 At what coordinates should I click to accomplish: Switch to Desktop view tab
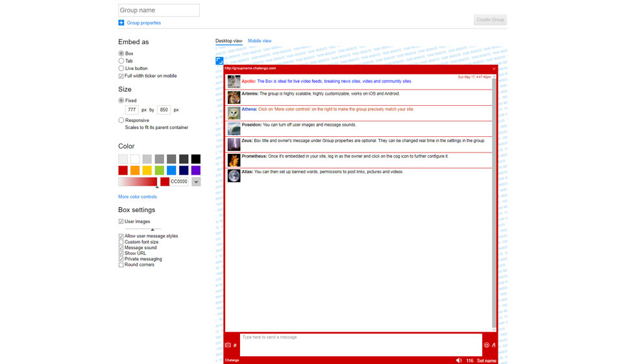pos(228,41)
